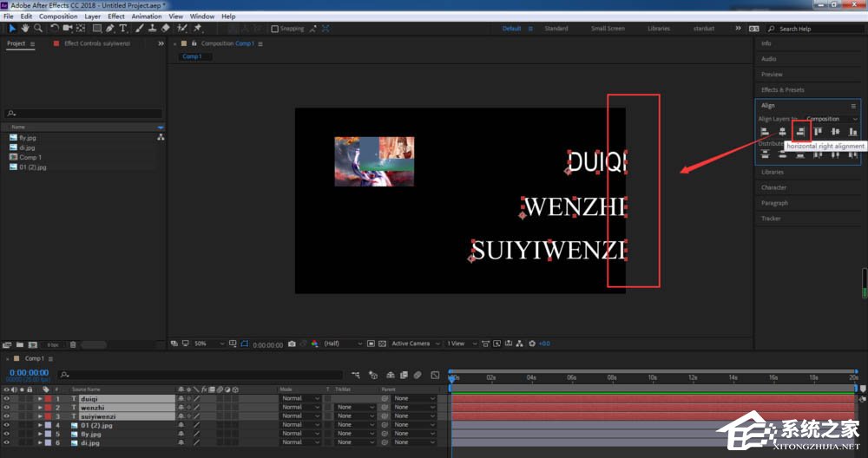Toggle visibility of the fly.jpg layer
The height and width of the screenshot is (458, 868).
6,434
